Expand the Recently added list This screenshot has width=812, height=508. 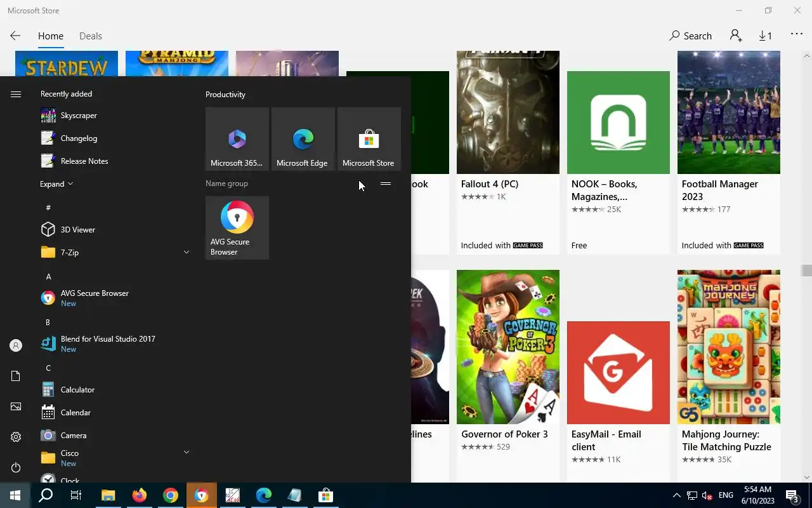pos(56,184)
